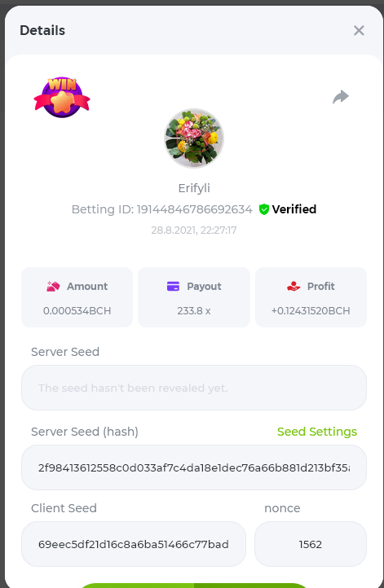The width and height of the screenshot is (384, 588).
Task: Click the green button at bottom
Action: click(x=194, y=586)
